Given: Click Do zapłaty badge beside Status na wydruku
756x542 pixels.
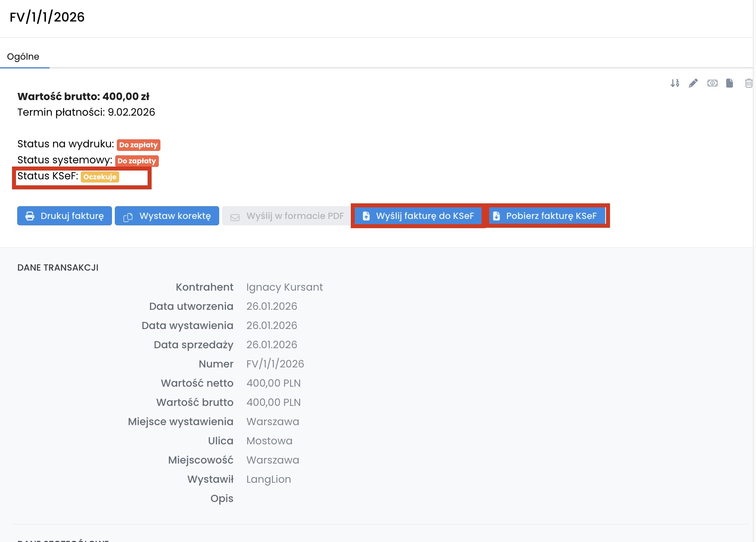Looking at the screenshot, I should pyautogui.click(x=138, y=145).
